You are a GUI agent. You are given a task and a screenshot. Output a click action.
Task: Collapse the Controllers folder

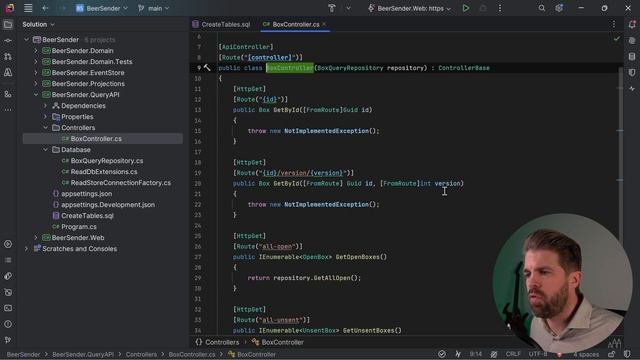(x=45, y=128)
